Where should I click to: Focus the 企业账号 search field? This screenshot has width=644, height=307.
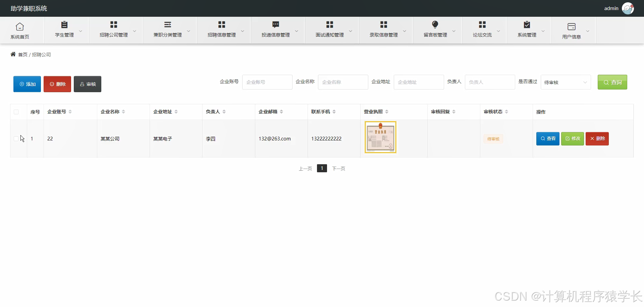(x=267, y=82)
